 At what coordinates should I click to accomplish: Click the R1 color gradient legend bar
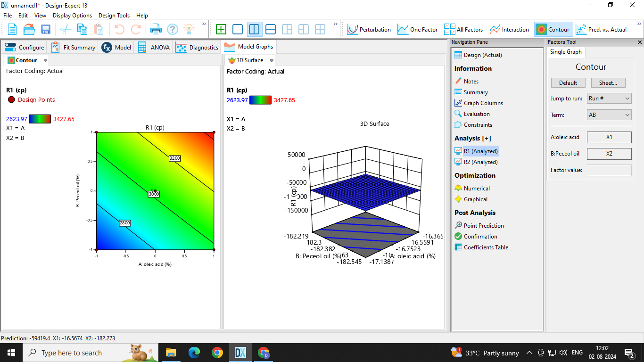(x=40, y=119)
